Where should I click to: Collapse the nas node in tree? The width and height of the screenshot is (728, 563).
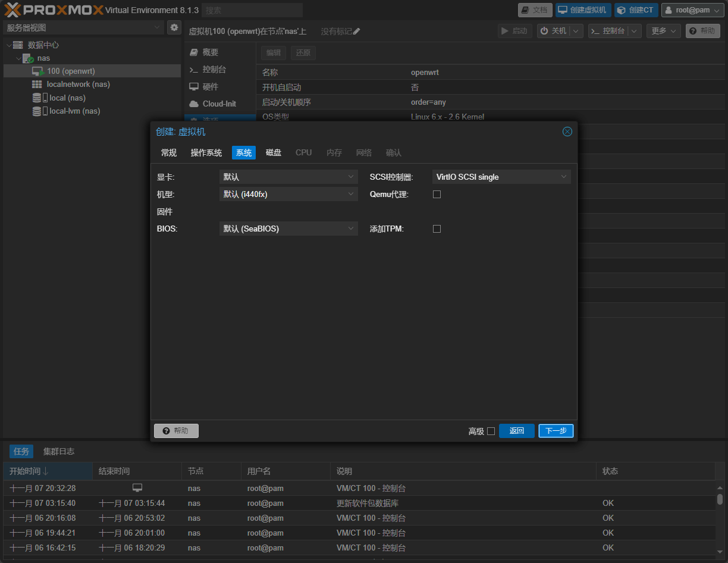(18, 58)
